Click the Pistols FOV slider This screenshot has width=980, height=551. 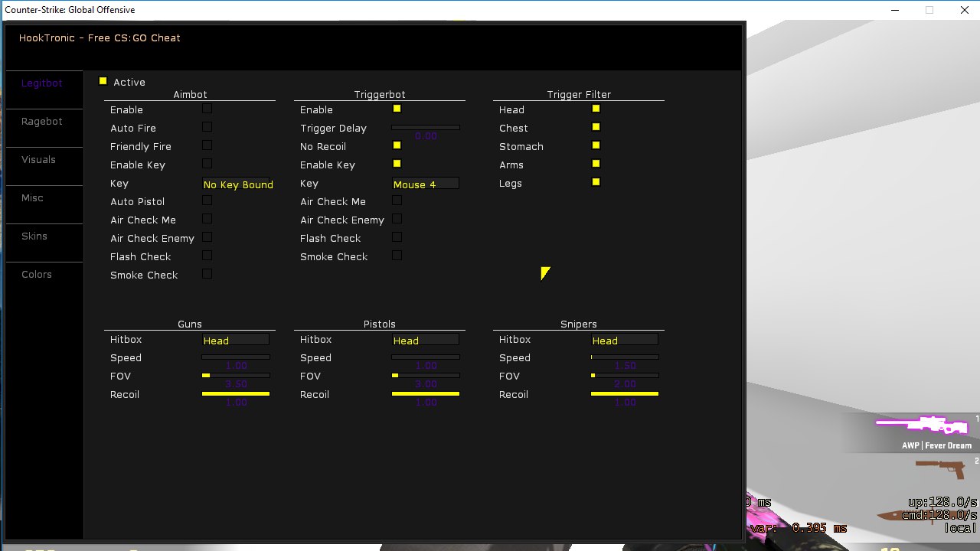click(426, 375)
